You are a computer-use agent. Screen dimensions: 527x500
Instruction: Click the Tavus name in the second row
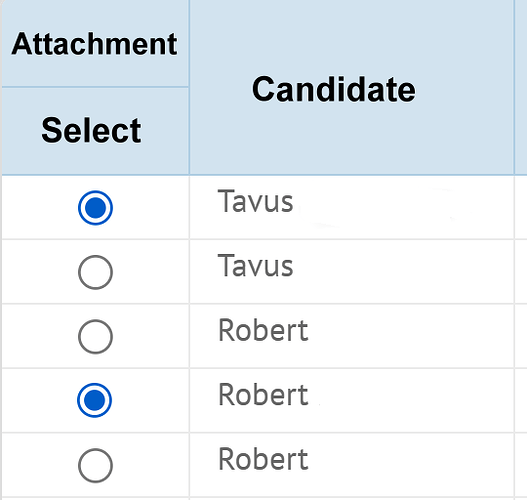pos(255,266)
